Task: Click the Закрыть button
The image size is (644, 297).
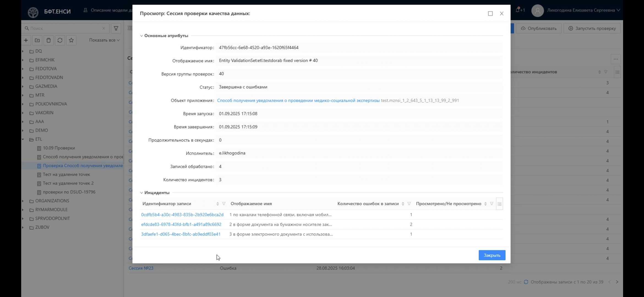Action: click(x=492, y=255)
